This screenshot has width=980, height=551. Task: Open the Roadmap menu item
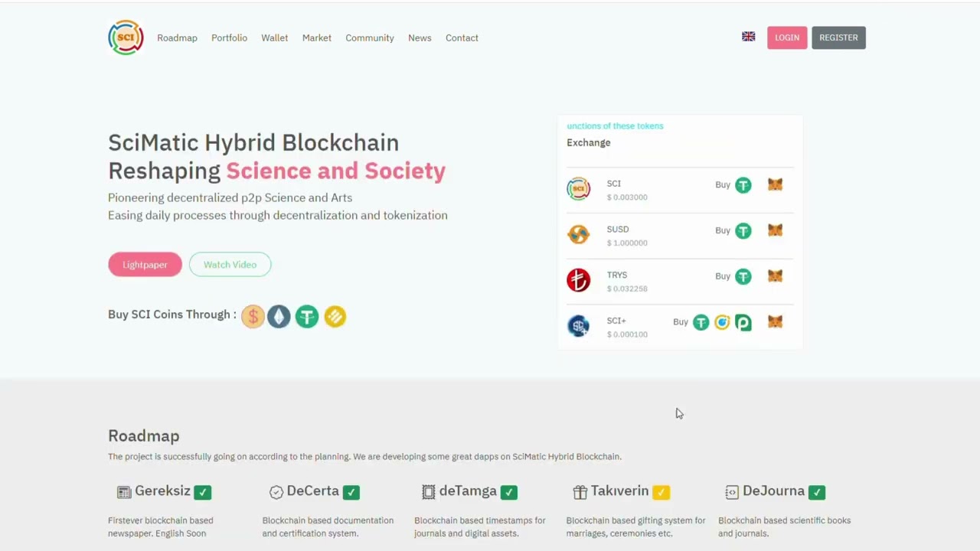pyautogui.click(x=177, y=37)
